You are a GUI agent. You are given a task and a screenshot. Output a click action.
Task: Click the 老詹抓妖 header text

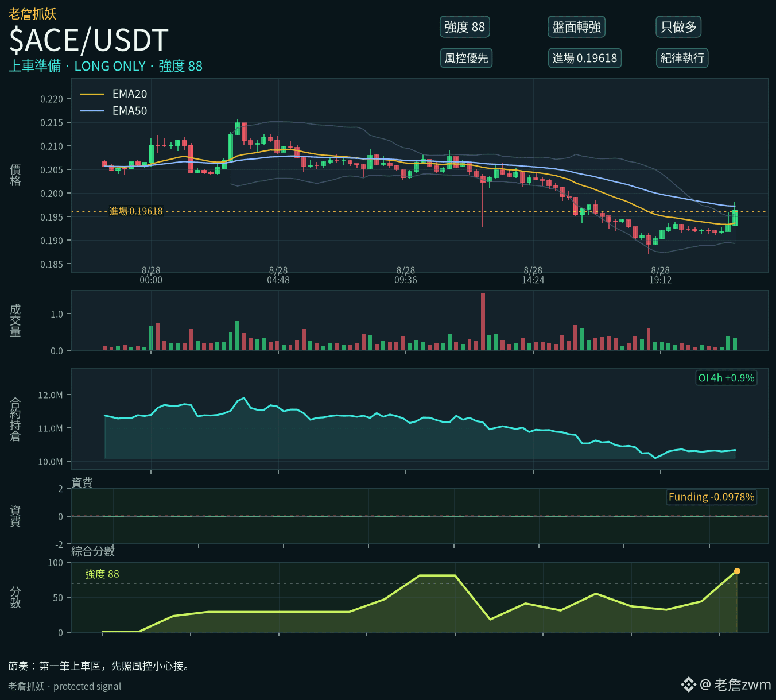(32, 13)
